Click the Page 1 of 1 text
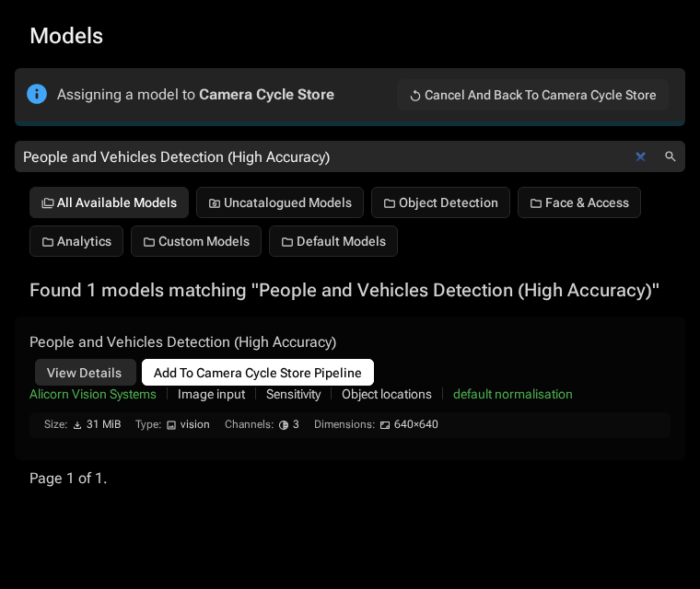 (x=68, y=479)
